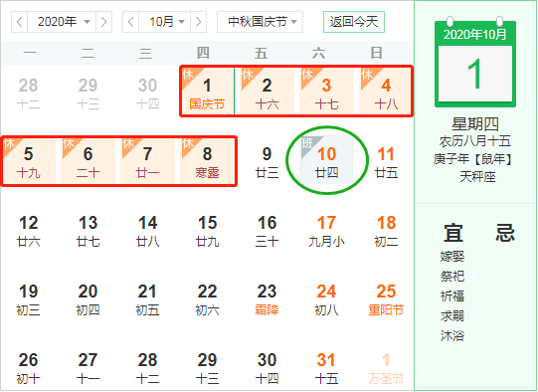Select October 5 十九
The height and width of the screenshot is (392, 538).
click(x=29, y=161)
